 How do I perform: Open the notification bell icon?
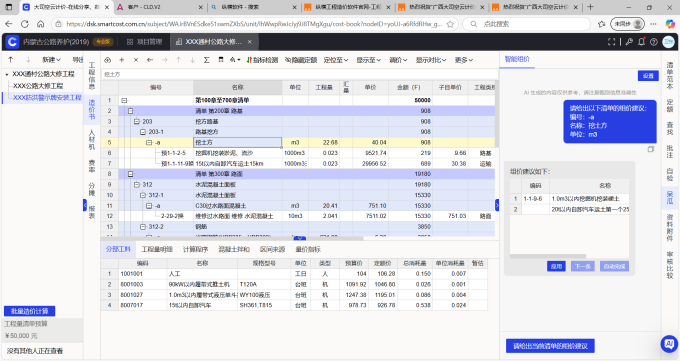pos(641,42)
